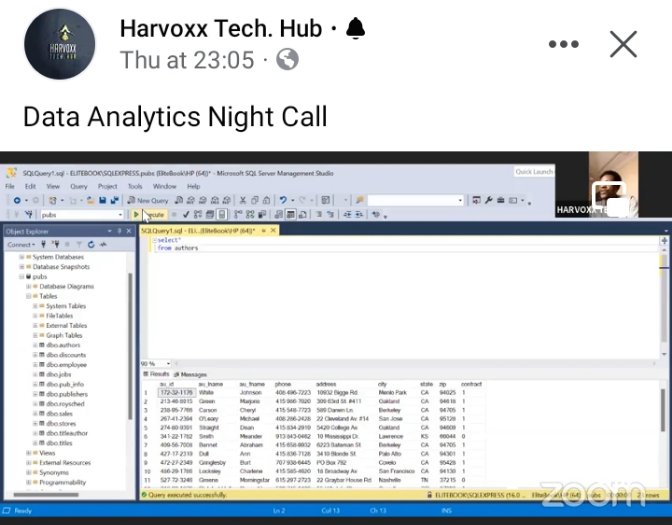The image size is (672, 525).
Task: Click the Refresh icon in Object Explorer
Action: click(x=91, y=244)
